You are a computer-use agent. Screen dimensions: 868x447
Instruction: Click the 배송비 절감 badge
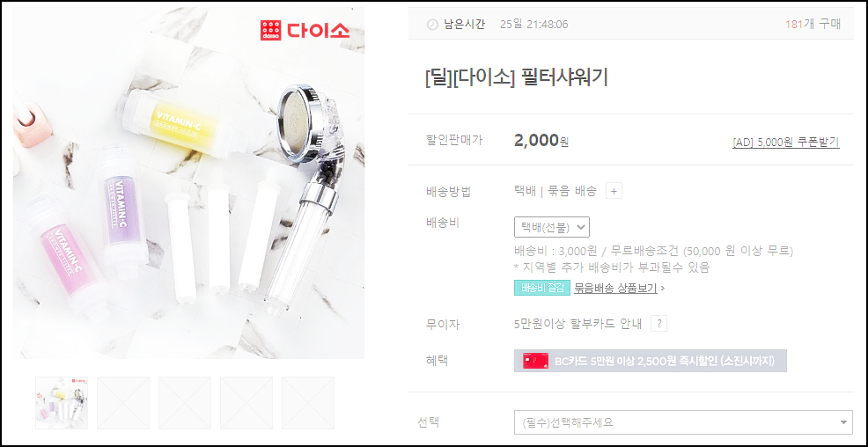[x=542, y=289]
